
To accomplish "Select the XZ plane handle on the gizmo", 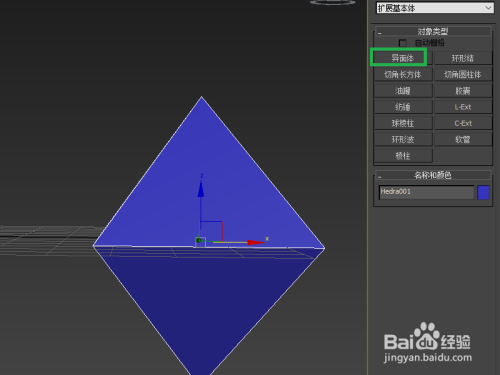I will (211, 231).
